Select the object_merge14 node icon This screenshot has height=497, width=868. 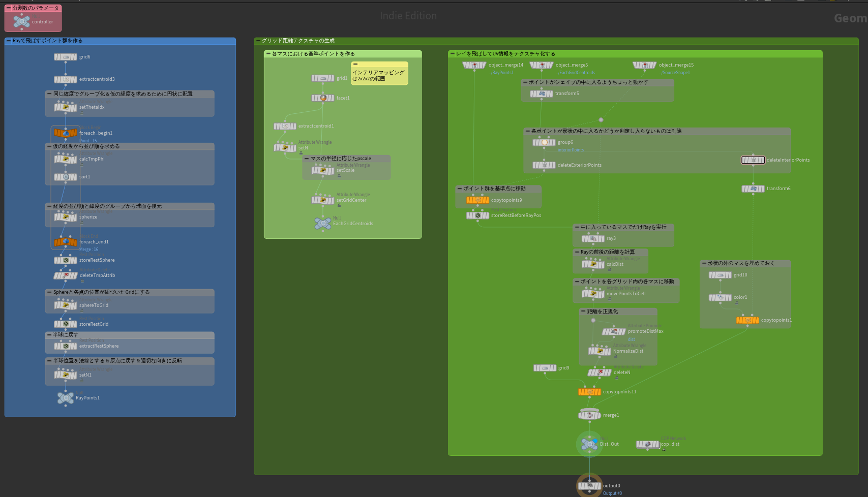[x=474, y=65]
